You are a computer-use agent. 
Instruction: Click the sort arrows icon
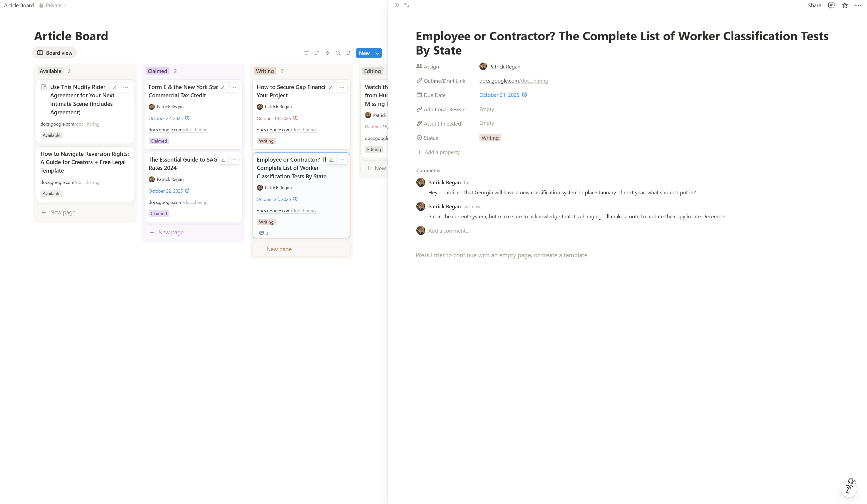point(317,53)
